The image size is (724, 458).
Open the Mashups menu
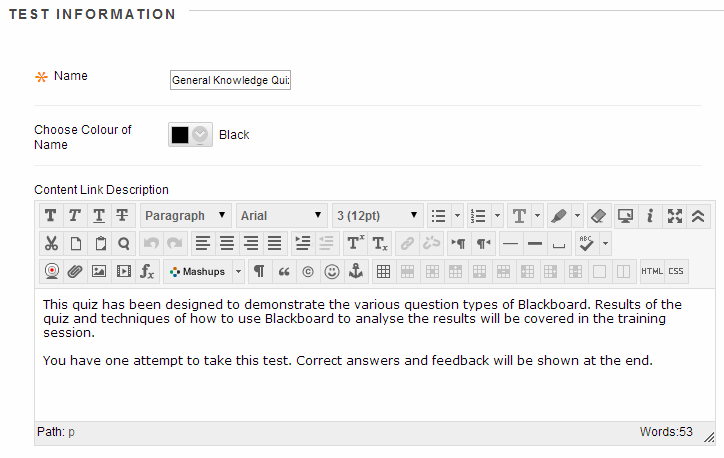click(x=204, y=271)
